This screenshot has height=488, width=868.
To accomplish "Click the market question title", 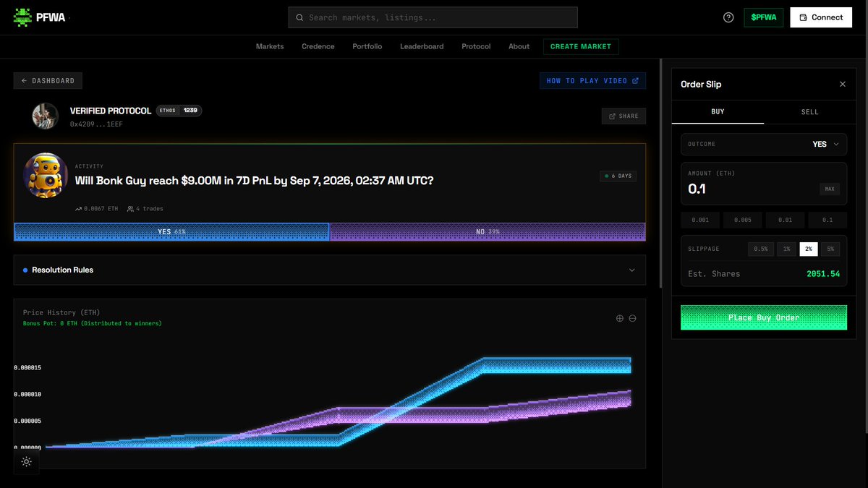I will (x=255, y=180).
